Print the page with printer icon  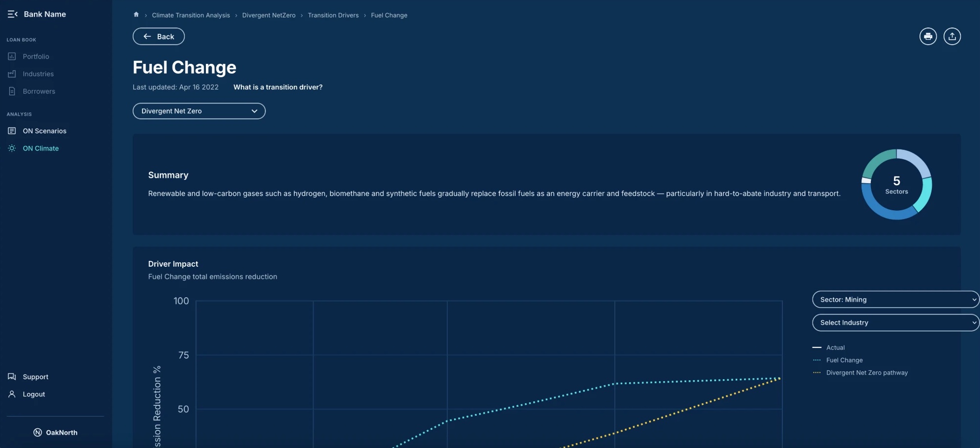[928, 36]
